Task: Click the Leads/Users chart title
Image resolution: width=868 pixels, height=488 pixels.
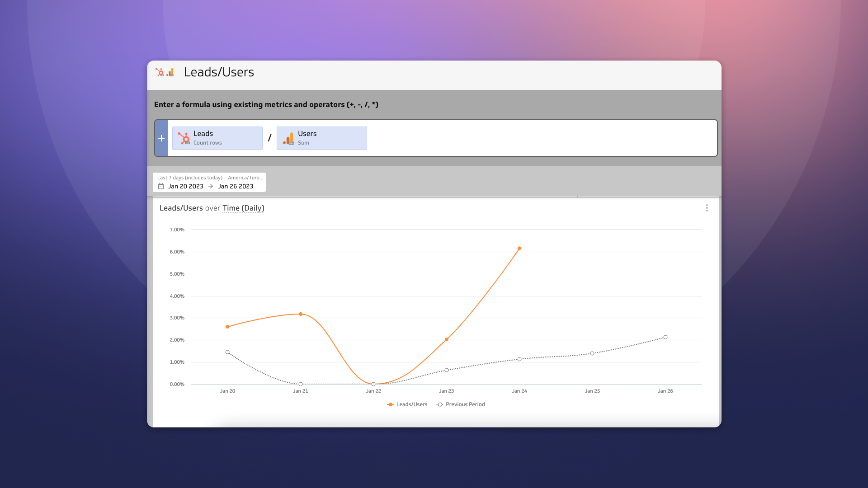Action: 181,208
